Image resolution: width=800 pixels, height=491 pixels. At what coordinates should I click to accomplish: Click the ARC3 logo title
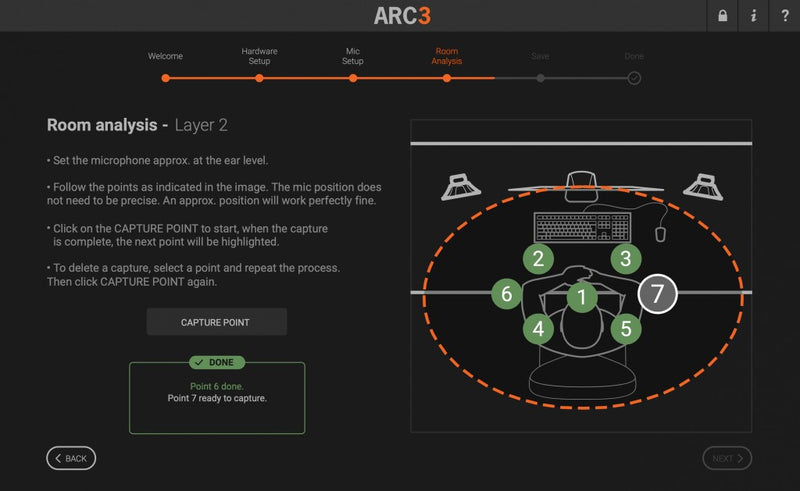402,16
